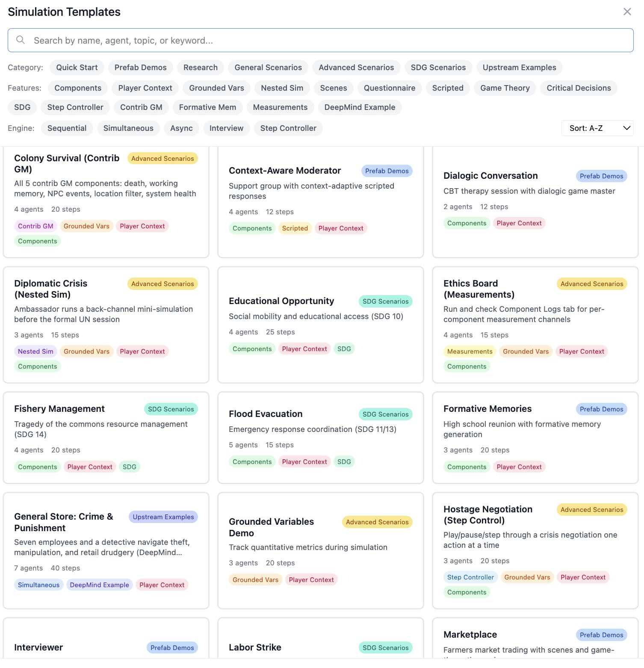
Task: Open the Educational Opportunity template
Action: coord(321,325)
